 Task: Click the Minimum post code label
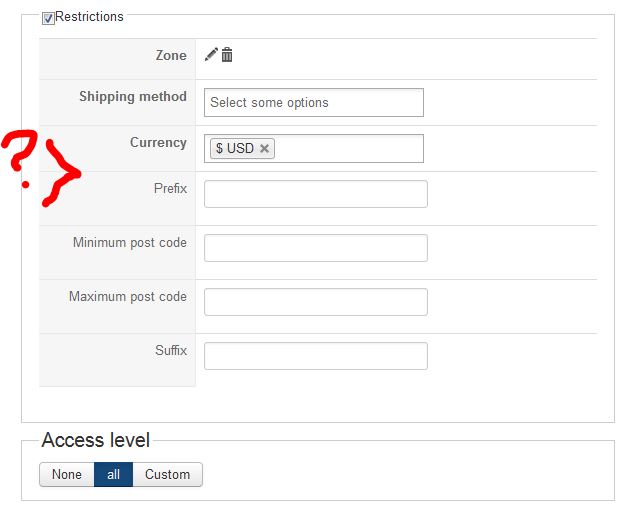pyautogui.click(x=130, y=243)
